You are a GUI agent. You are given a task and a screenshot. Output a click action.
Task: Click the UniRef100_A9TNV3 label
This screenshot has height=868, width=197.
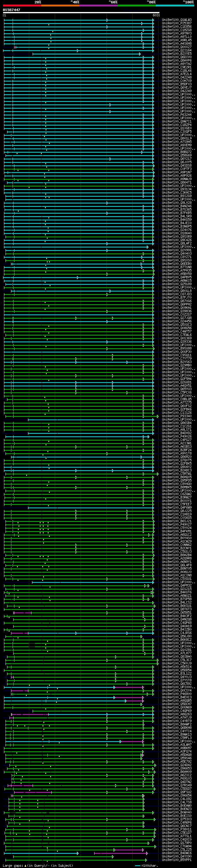(x=177, y=33)
